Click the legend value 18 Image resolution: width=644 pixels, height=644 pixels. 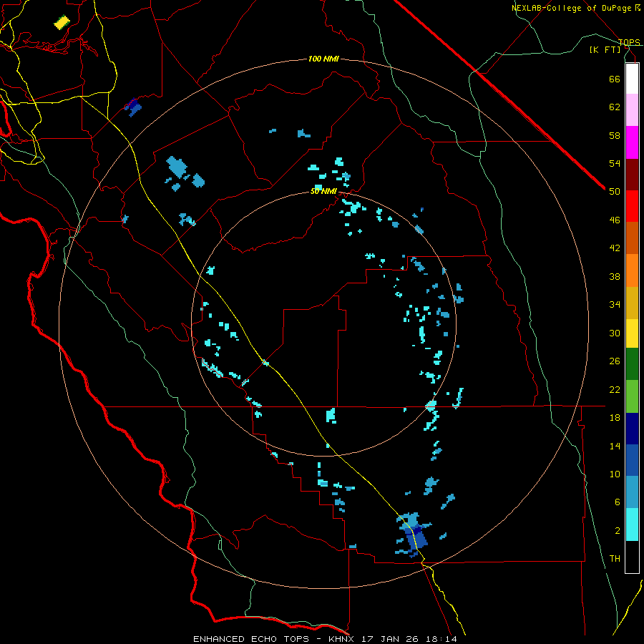click(615, 418)
